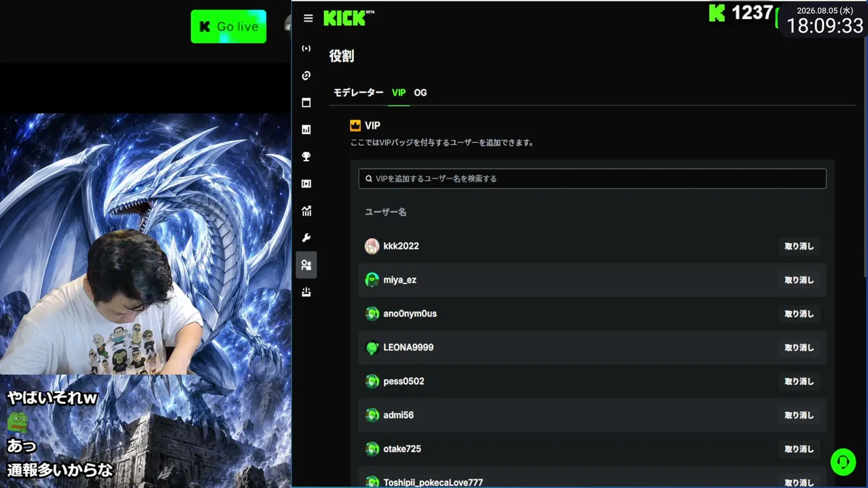
Task: Open the download tray icon in the sidebar
Action: coord(307,292)
